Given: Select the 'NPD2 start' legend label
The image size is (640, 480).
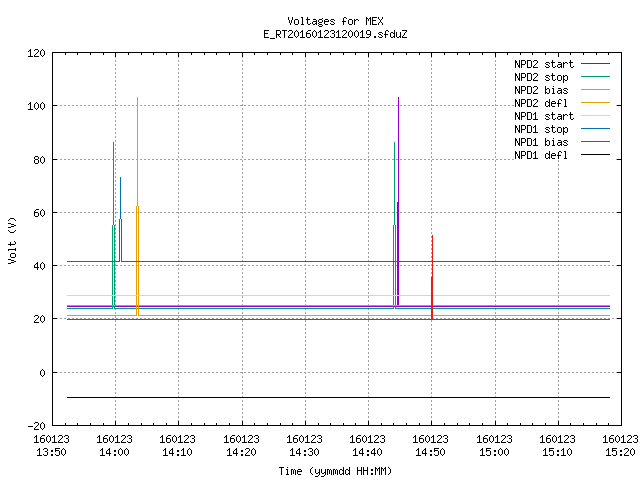Looking at the screenshot, I should [x=544, y=64].
